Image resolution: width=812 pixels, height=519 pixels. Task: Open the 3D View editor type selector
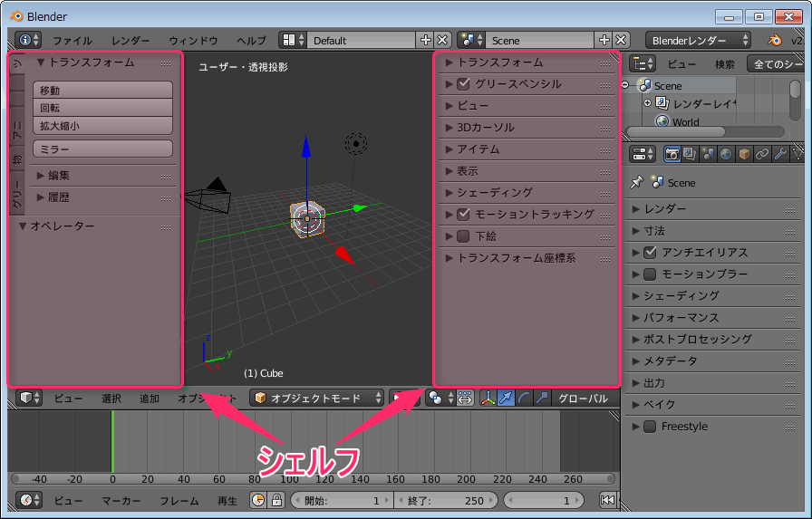coord(28,398)
